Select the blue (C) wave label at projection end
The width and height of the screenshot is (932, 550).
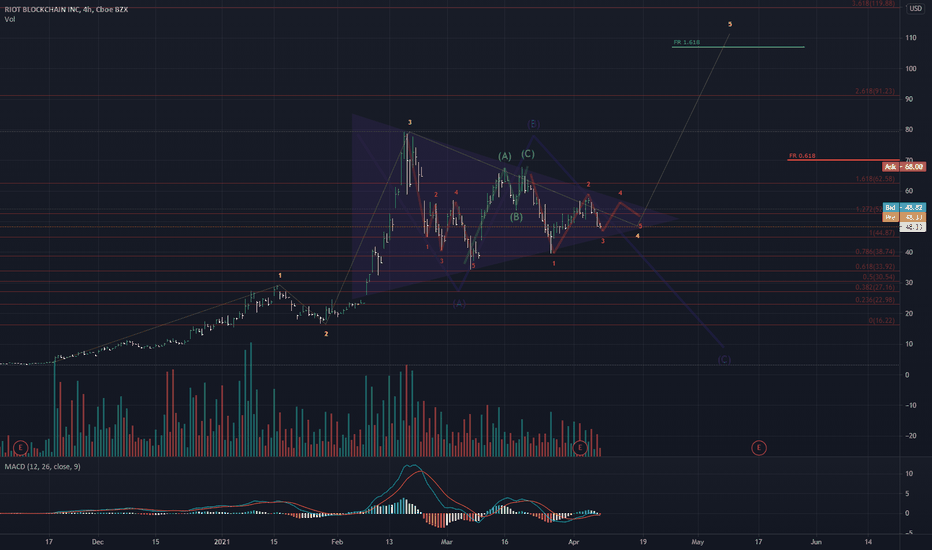[723, 360]
